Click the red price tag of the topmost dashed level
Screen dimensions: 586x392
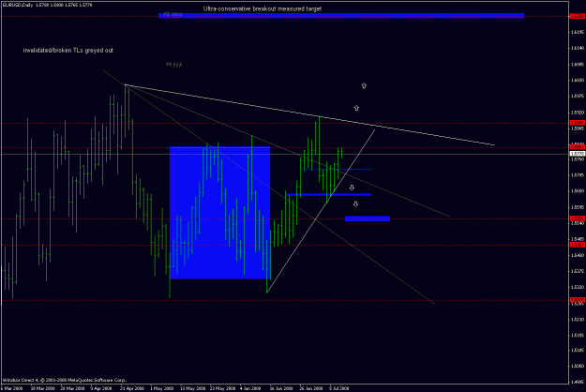577,16
